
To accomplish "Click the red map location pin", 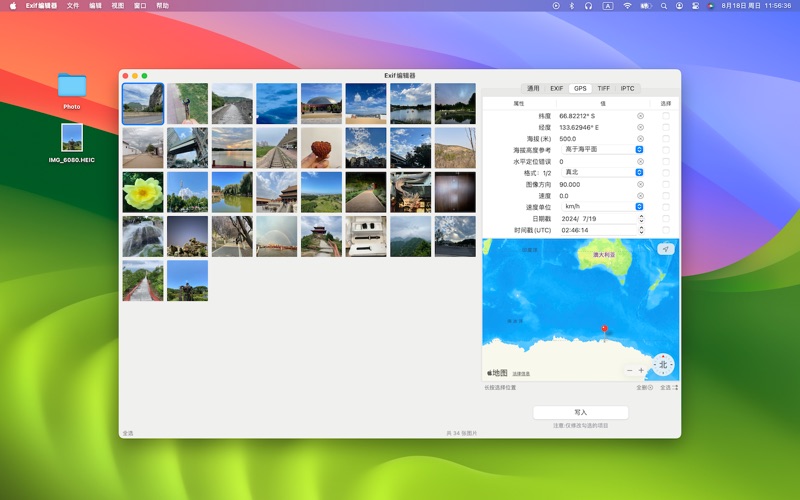I will tap(603, 328).
